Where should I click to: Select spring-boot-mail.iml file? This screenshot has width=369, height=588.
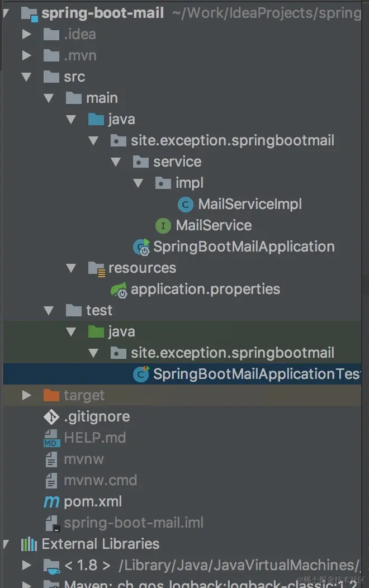(x=134, y=523)
